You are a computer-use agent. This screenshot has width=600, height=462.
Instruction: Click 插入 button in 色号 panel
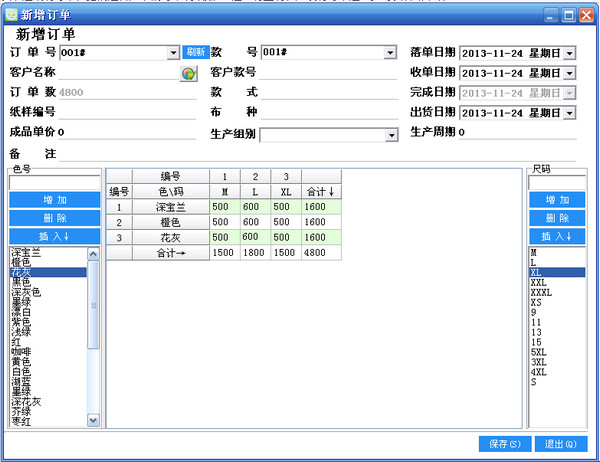click(x=55, y=236)
